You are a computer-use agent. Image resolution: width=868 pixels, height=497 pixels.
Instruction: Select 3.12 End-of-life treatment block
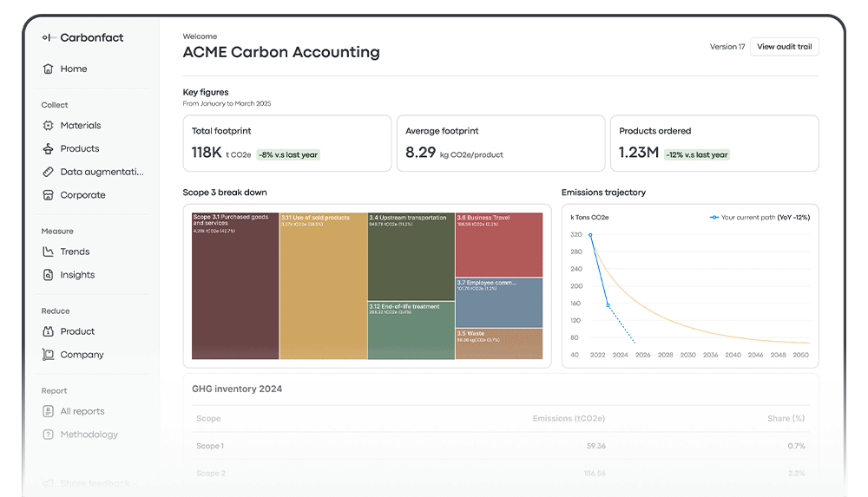(x=411, y=330)
